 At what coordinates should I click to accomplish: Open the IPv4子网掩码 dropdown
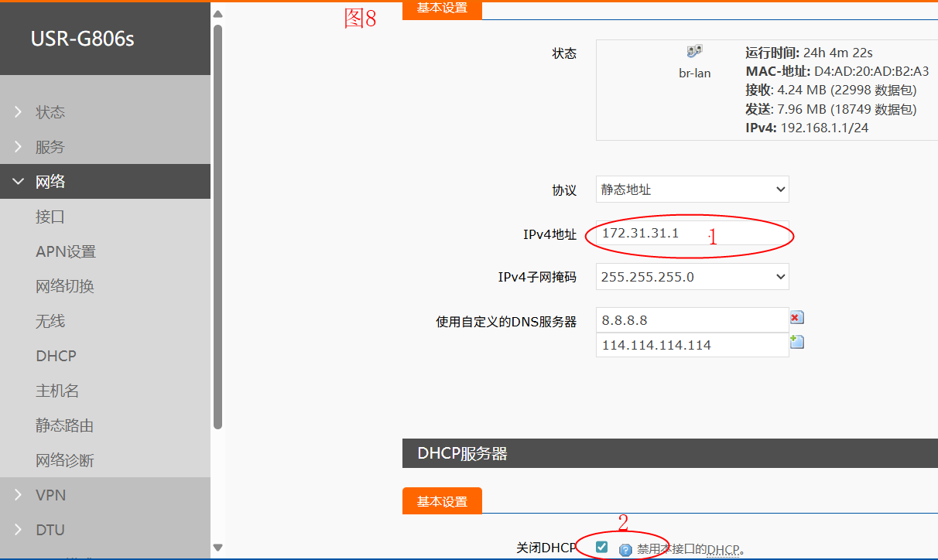pos(693,277)
